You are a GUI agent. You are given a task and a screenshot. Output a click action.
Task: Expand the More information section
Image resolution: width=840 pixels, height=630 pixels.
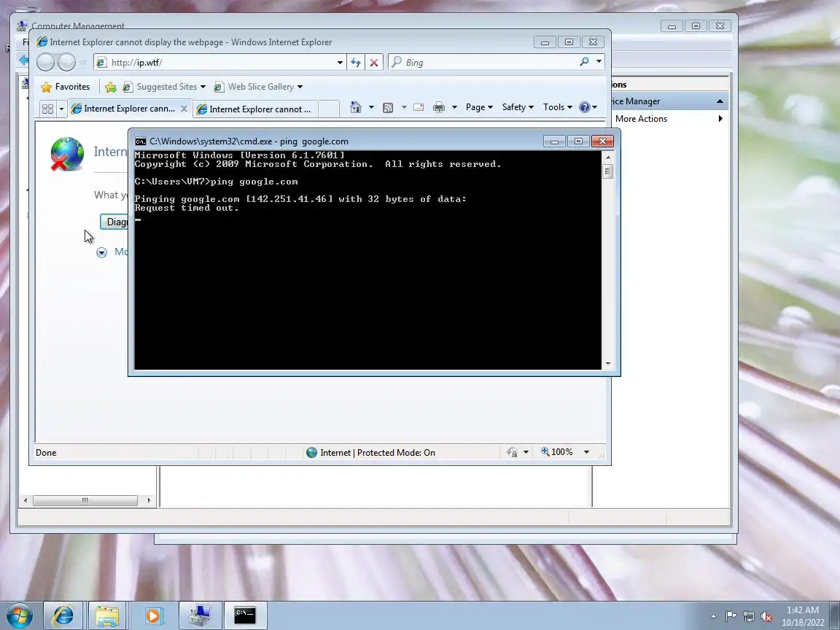point(102,252)
